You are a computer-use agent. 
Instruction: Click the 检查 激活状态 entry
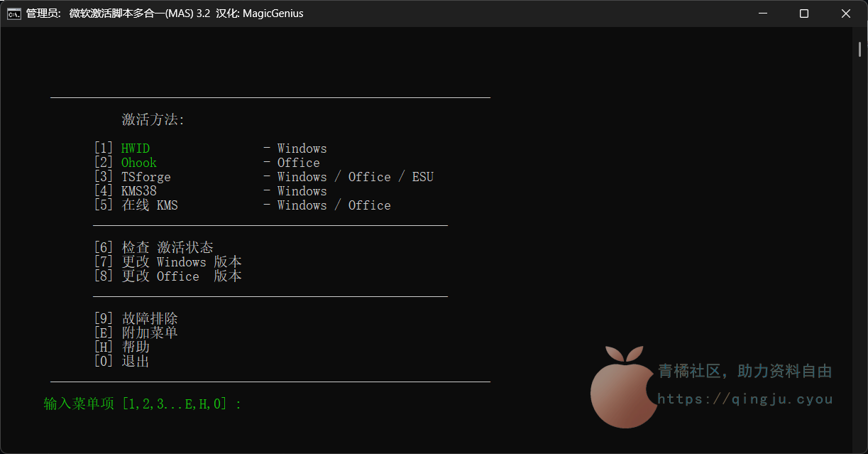point(153,247)
